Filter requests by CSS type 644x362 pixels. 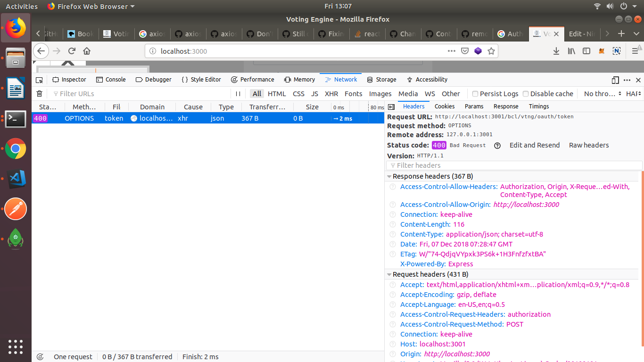coord(298,94)
